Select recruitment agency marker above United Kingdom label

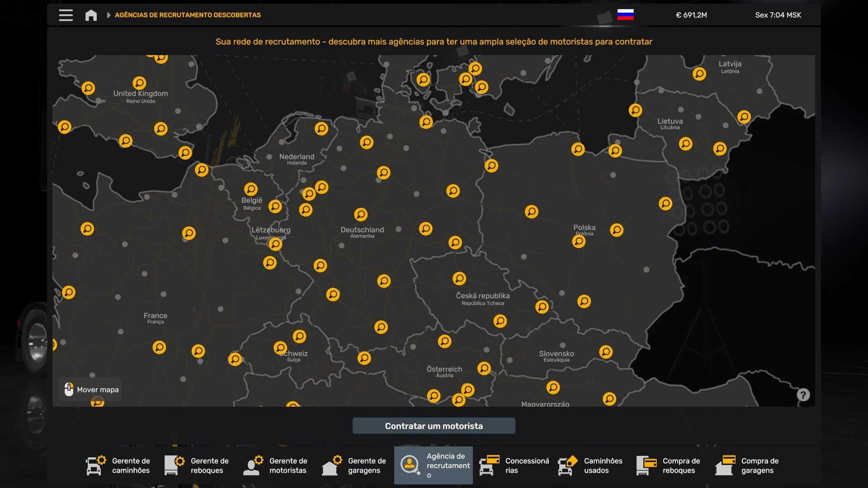coord(139,83)
